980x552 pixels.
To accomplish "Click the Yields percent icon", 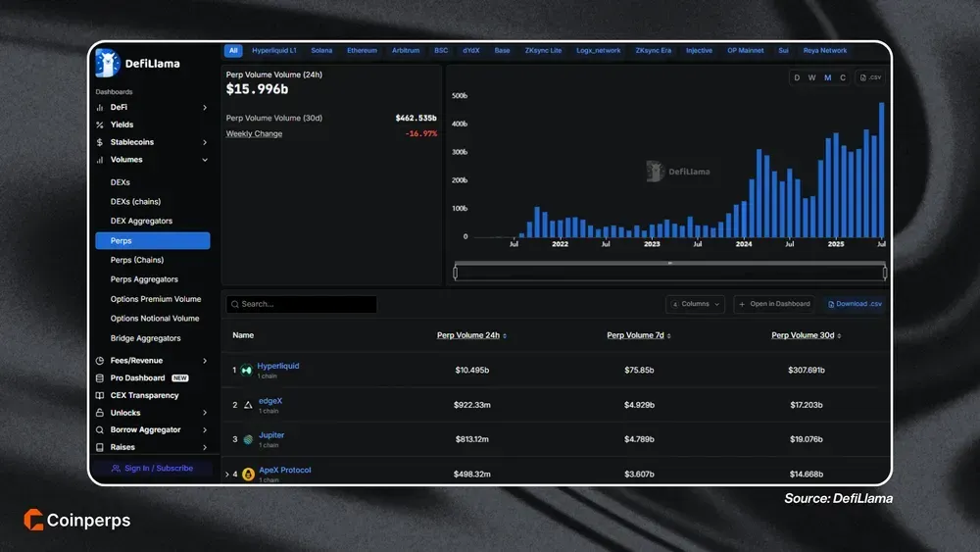I will [x=99, y=125].
